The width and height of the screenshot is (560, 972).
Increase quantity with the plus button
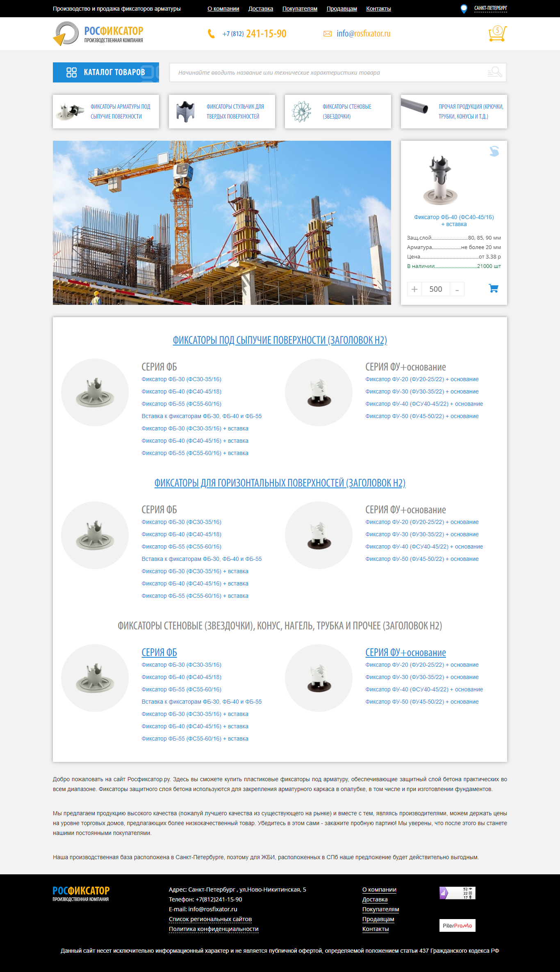click(x=414, y=289)
